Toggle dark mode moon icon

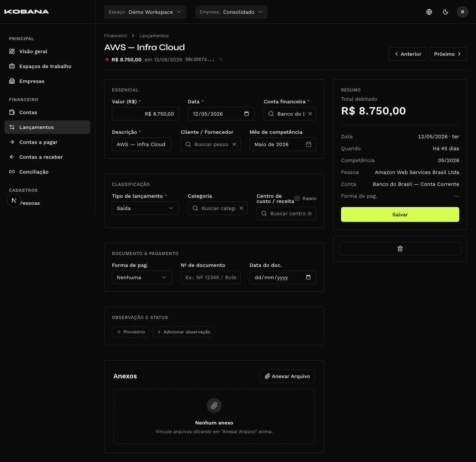click(x=446, y=12)
